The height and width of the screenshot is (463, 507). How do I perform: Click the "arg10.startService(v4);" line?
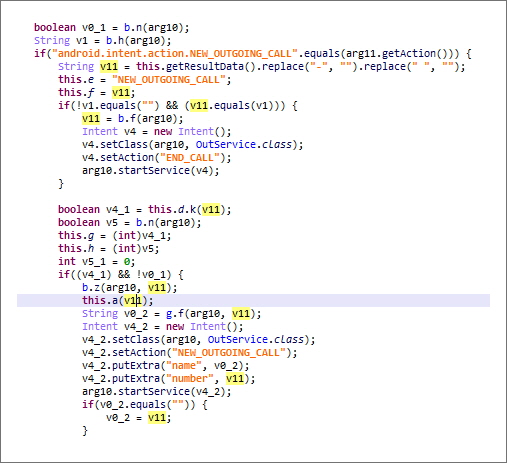pyautogui.click(x=151, y=170)
